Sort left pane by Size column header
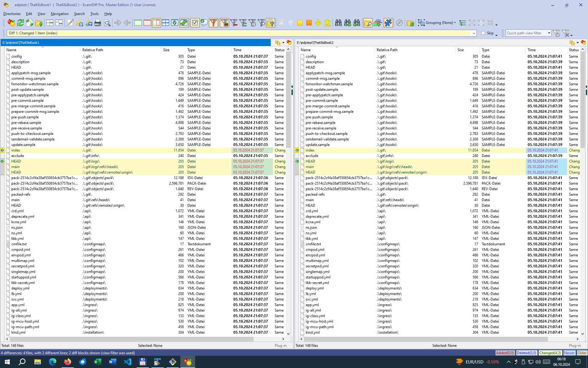This screenshot has height=368, width=588. [173, 50]
